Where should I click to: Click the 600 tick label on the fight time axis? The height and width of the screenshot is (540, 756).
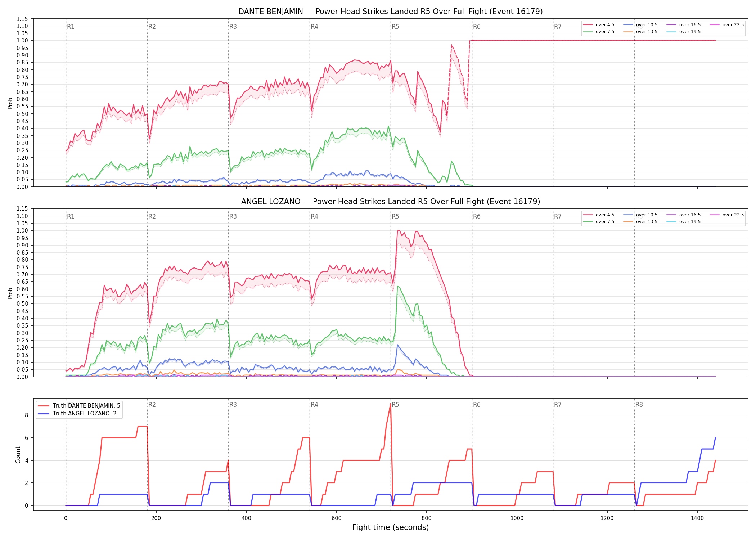point(336,518)
